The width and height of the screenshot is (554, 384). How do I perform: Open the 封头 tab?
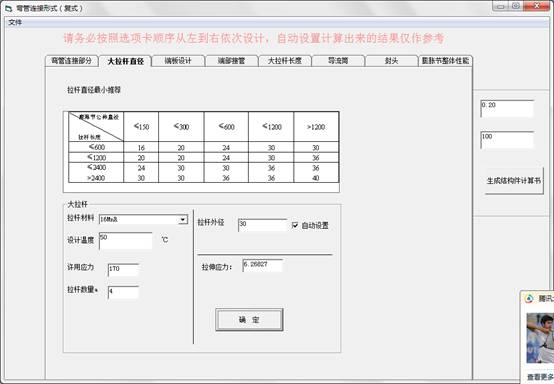coord(391,61)
